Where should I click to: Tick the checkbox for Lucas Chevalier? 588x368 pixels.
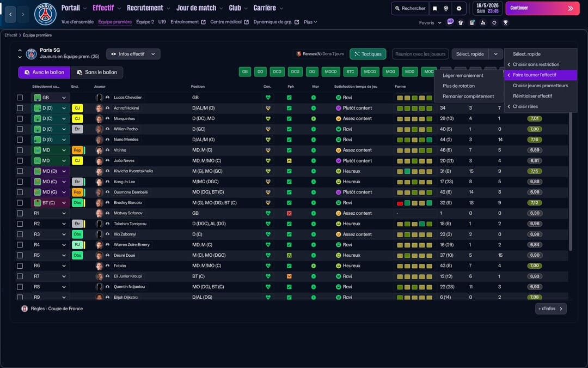point(20,98)
